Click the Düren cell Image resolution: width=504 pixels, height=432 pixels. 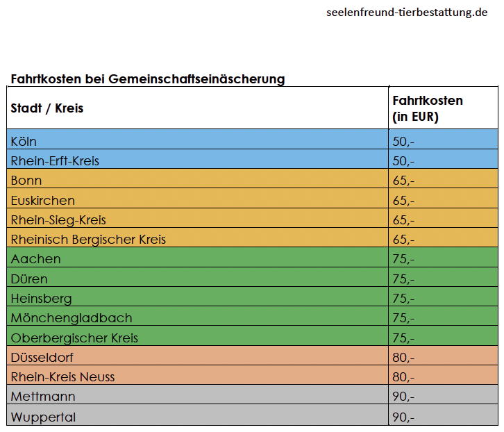(x=29, y=279)
